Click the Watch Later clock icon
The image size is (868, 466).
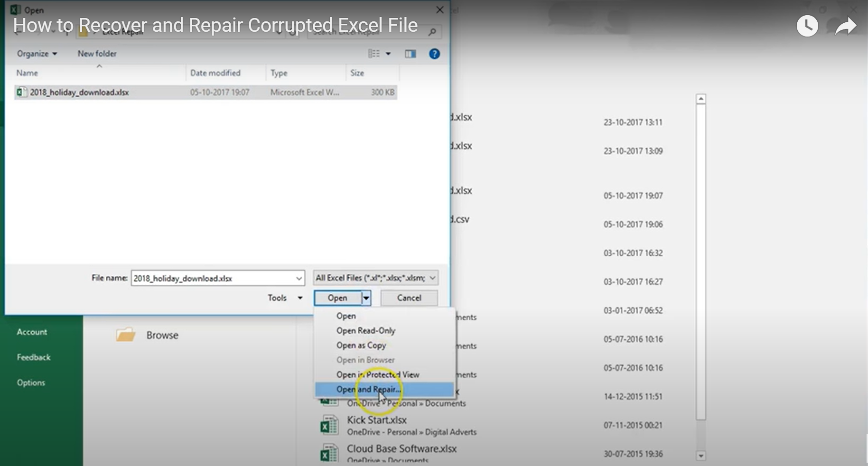[807, 26]
